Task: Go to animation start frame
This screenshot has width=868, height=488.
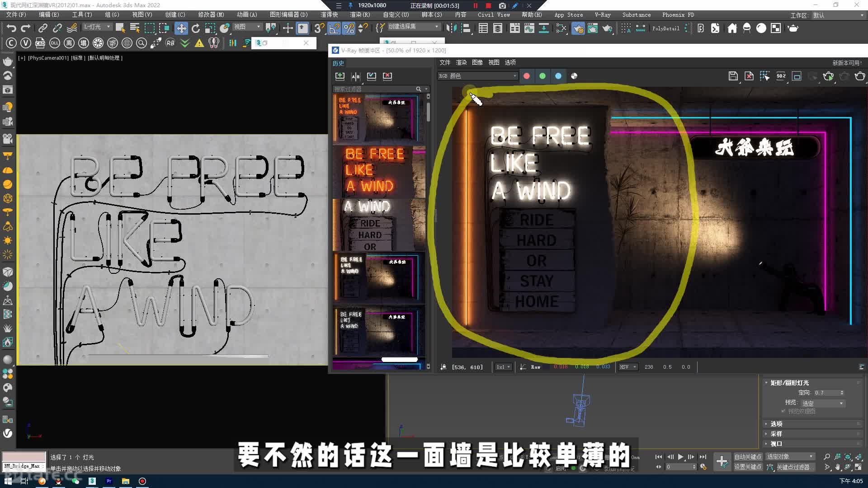Action: (x=658, y=457)
